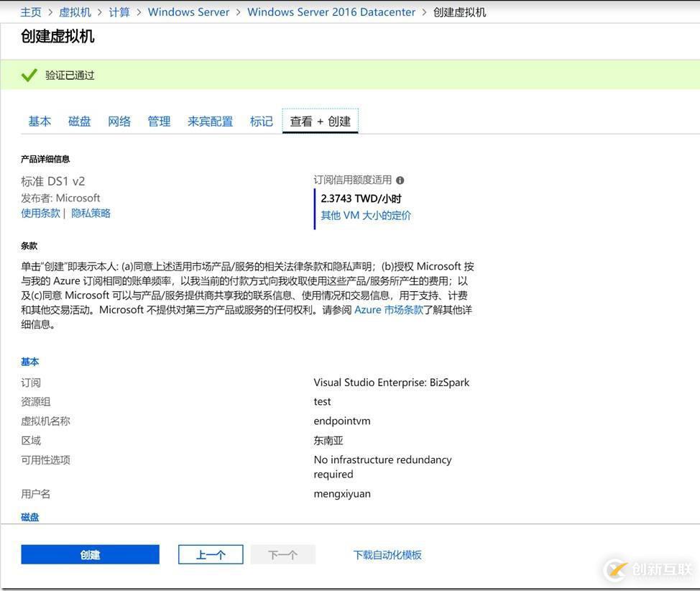This screenshot has height=591, width=700.
Task: Click VM name value endpointvm
Action: (x=342, y=421)
